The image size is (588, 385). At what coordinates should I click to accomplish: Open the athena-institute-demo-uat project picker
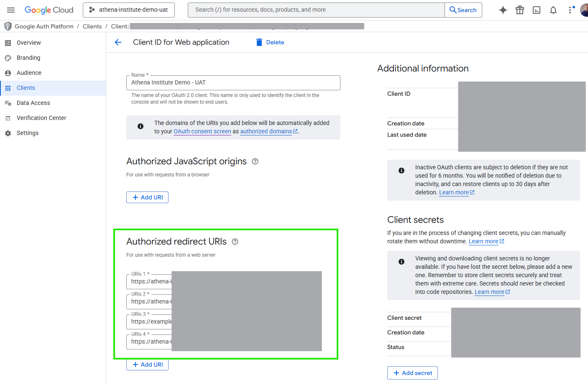[129, 10]
